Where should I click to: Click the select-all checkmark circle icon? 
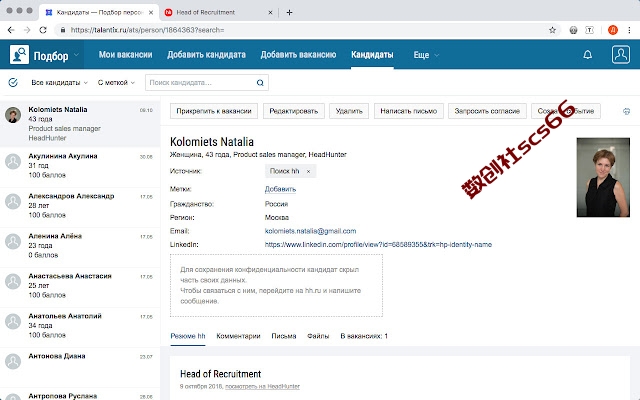[13, 82]
